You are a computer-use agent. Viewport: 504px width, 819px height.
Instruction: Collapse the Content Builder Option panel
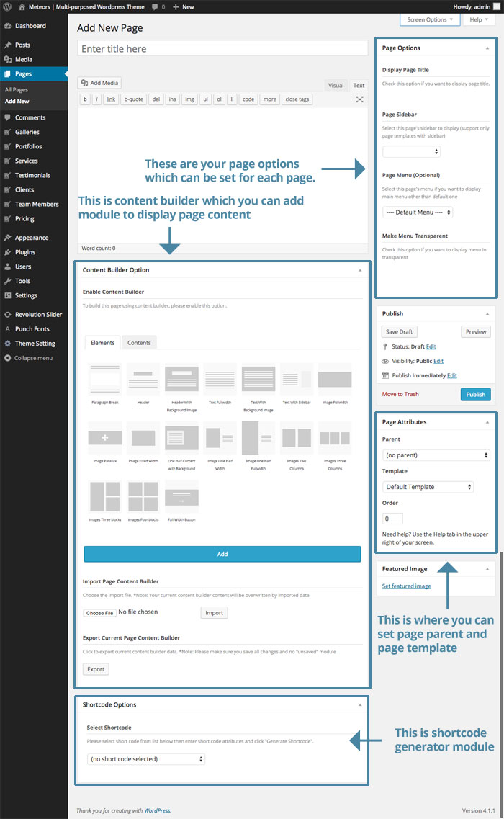pyautogui.click(x=360, y=270)
